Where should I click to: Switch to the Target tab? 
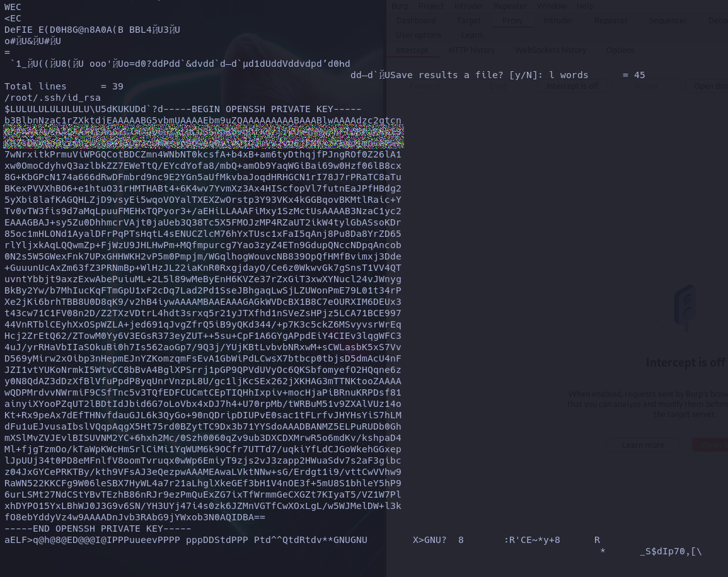click(469, 21)
